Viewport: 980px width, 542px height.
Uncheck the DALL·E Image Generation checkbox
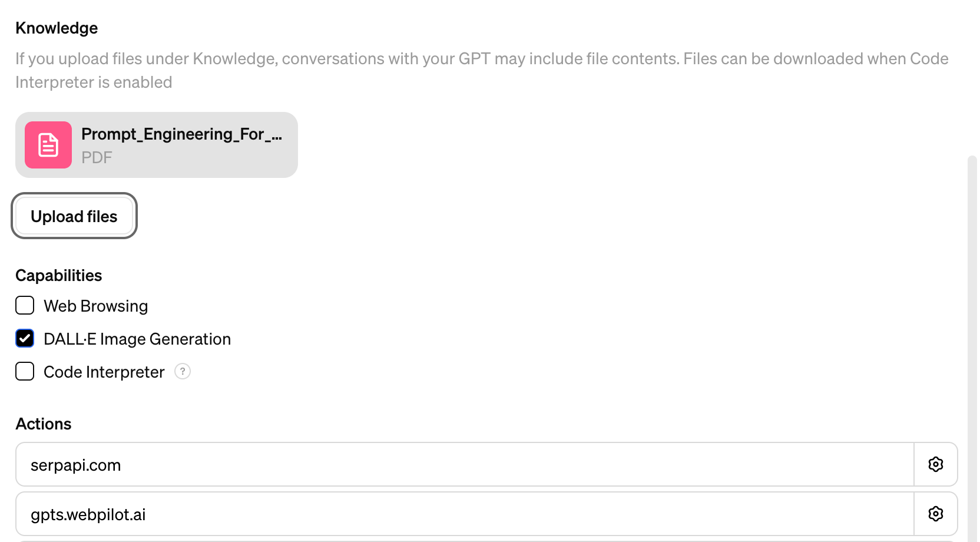click(25, 338)
